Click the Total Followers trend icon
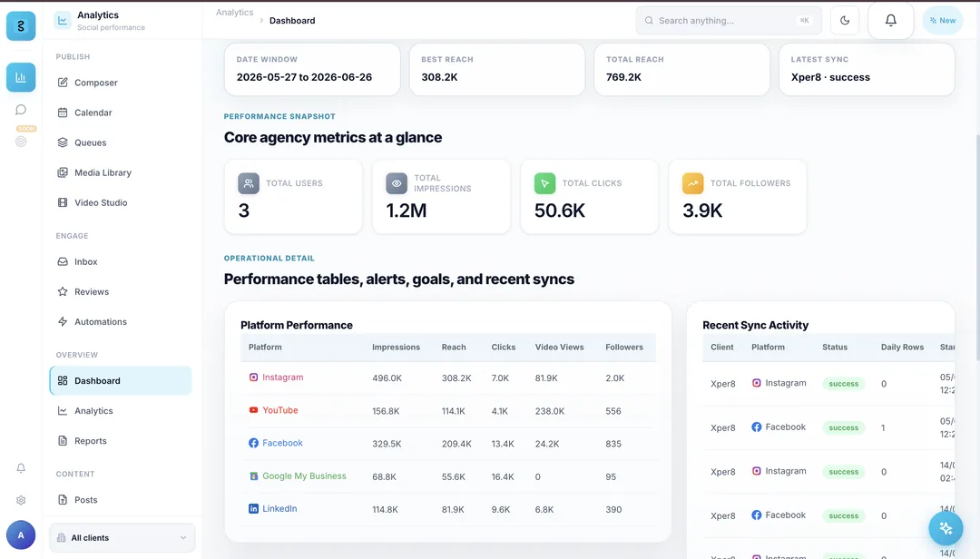This screenshot has width=980, height=559. pyautogui.click(x=693, y=183)
